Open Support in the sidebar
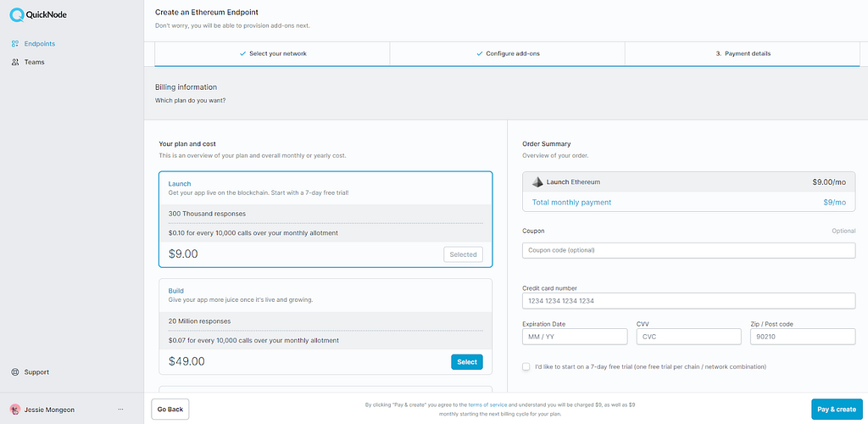 point(36,372)
